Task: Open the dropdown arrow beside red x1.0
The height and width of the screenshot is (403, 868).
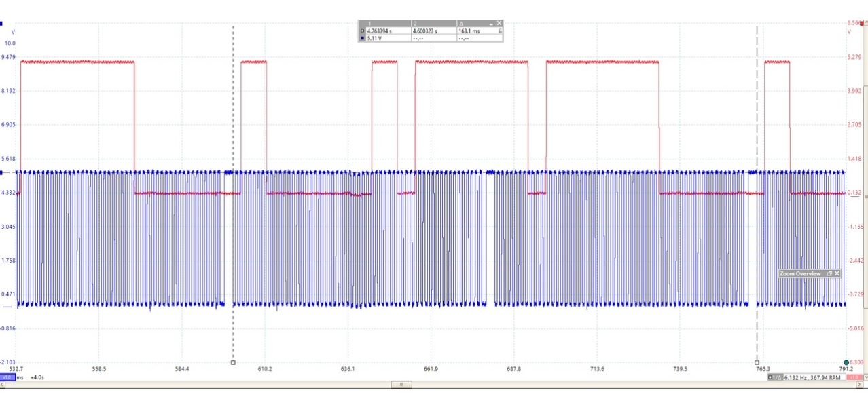Action: point(865,377)
